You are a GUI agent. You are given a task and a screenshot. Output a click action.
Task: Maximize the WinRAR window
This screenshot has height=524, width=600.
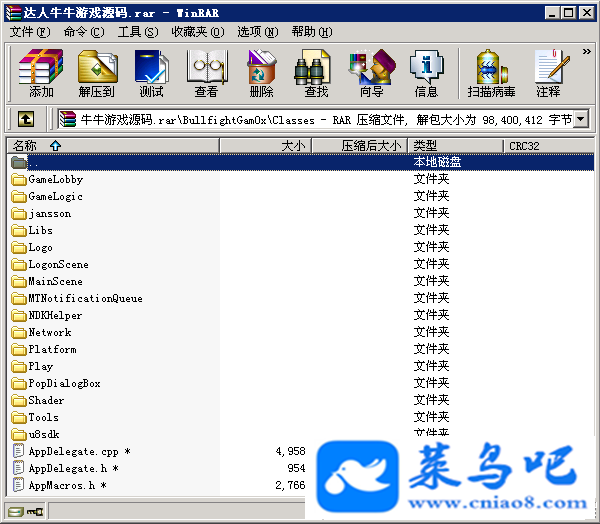coord(569,13)
